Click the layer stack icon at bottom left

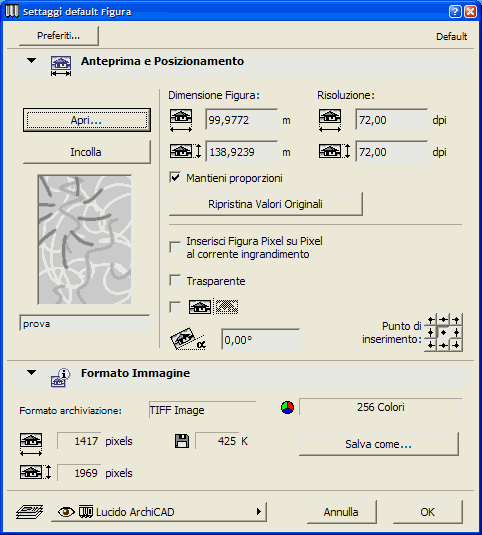click(x=29, y=512)
